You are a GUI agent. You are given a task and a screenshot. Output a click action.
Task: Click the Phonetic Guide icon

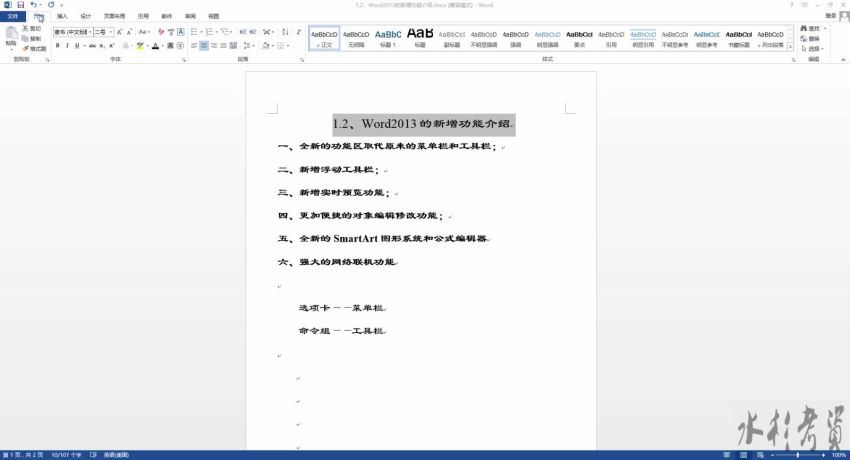click(x=171, y=32)
